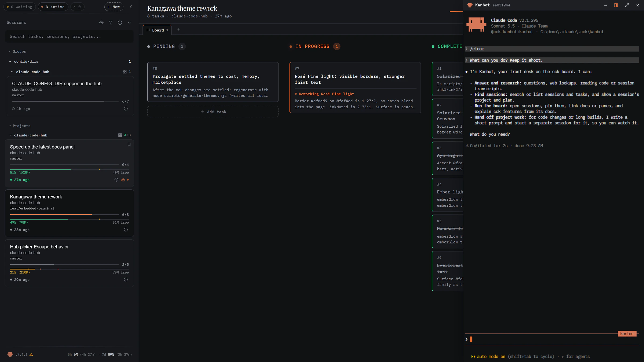The image size is (644, 362).
Task: Expand the Kanbot panel to fullscreen
Action: pyautogui.click(x=627, y=5)
